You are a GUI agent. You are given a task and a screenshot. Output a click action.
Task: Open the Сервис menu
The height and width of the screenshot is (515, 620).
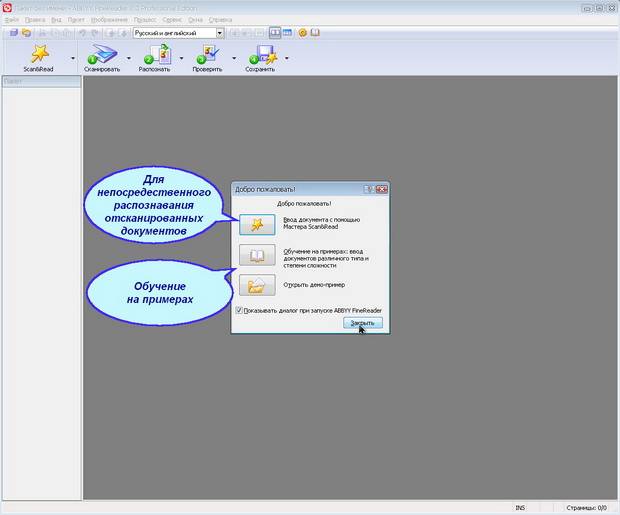(172, 19)
